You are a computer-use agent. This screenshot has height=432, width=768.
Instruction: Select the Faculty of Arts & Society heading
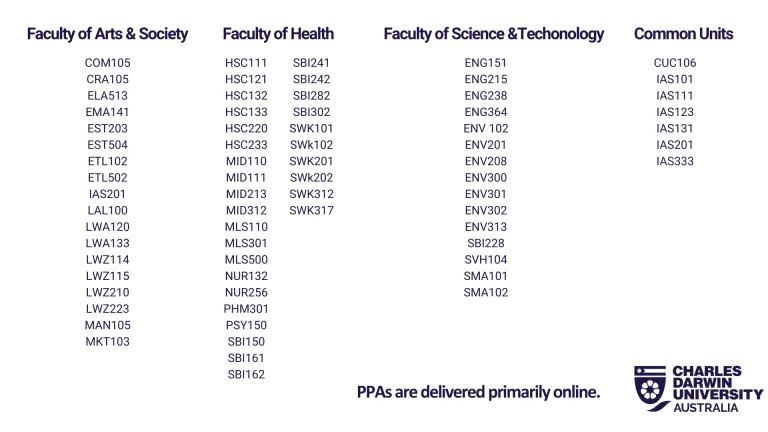pos(107,34)
